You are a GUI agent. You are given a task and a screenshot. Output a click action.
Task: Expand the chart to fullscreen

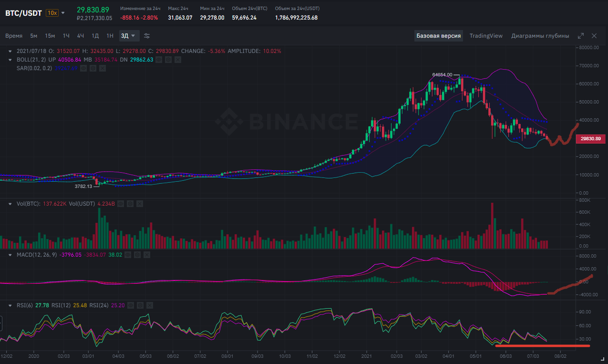click(x=581, y=35)
